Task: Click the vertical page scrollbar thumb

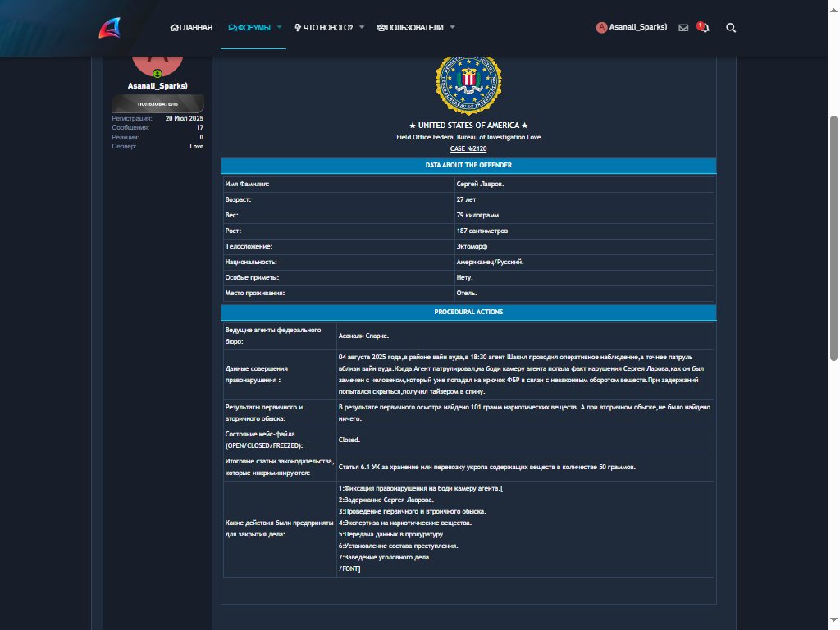Action: 833,239
